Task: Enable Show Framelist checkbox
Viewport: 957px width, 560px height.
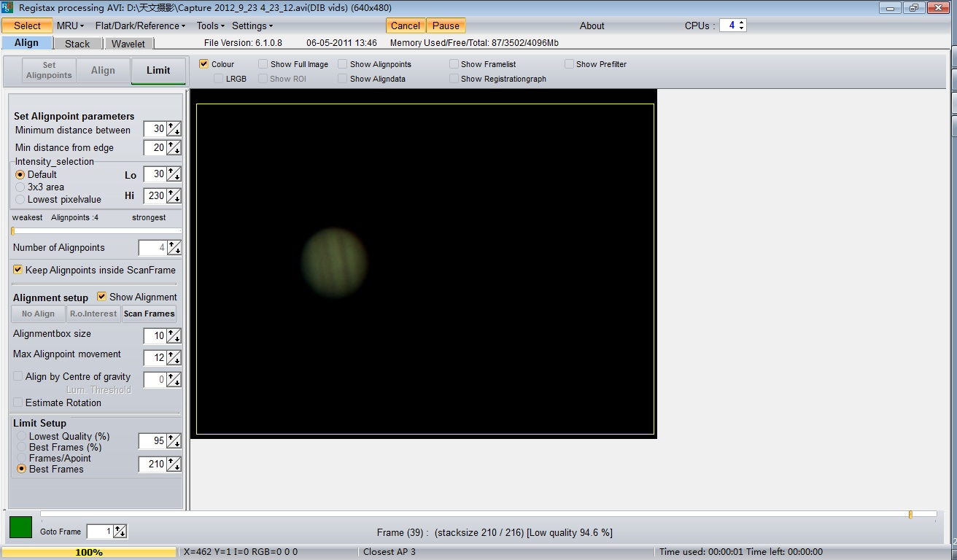Action: [x=454, y=64]
